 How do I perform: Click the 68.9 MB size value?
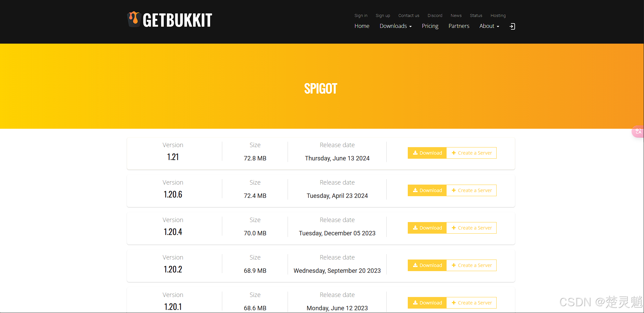(255, 271)
